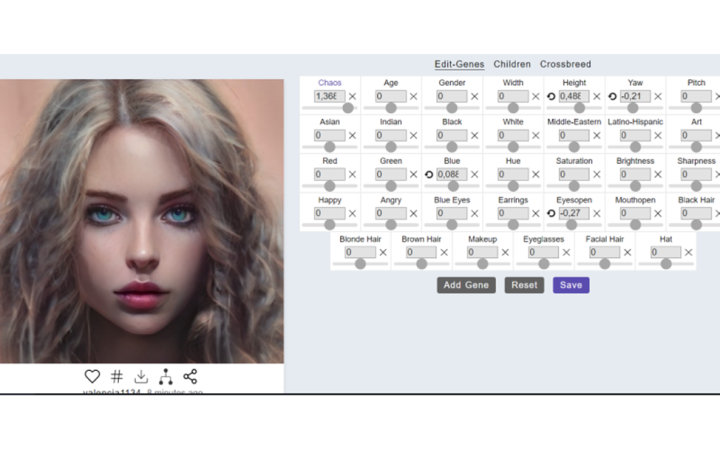Click the download image icon

[141, 376]
